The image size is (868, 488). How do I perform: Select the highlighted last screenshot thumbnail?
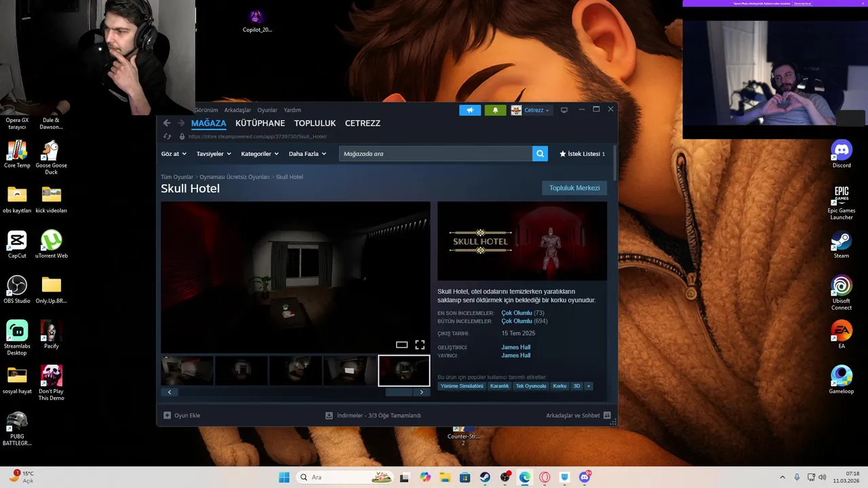(x=404, y=371)
